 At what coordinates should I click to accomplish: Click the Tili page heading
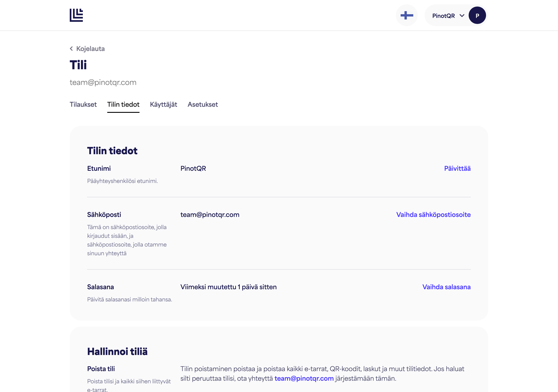(x=78, y=65)
